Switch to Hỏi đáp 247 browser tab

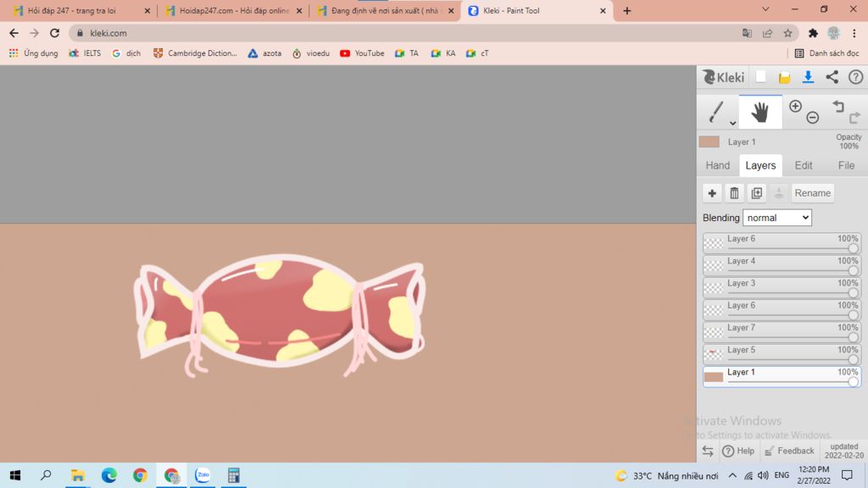tap(81, 10)
